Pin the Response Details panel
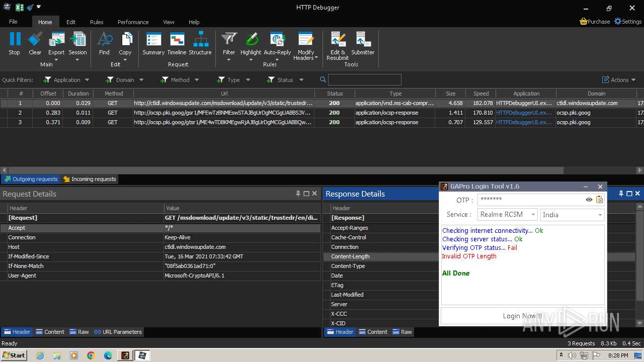Image resolution: width=644 pixels, height=362 pixels. (x=621, y=193)
